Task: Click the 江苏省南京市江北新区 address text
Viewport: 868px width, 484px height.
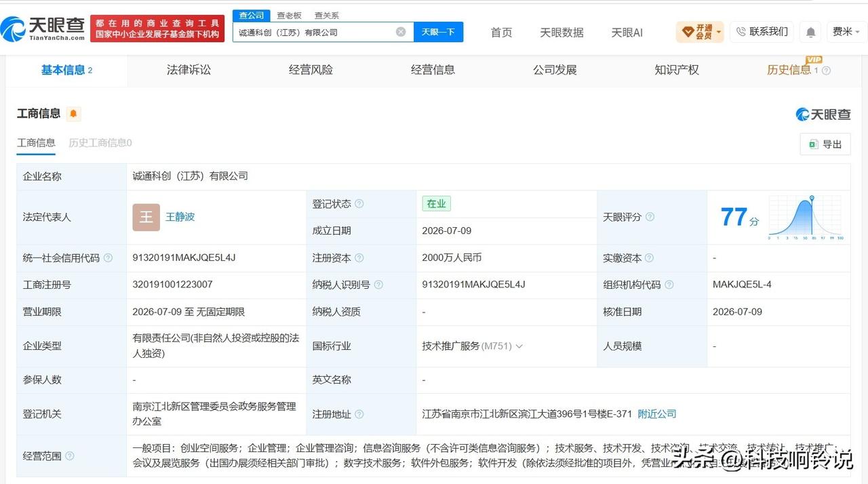Action: [x=527, y=414]
